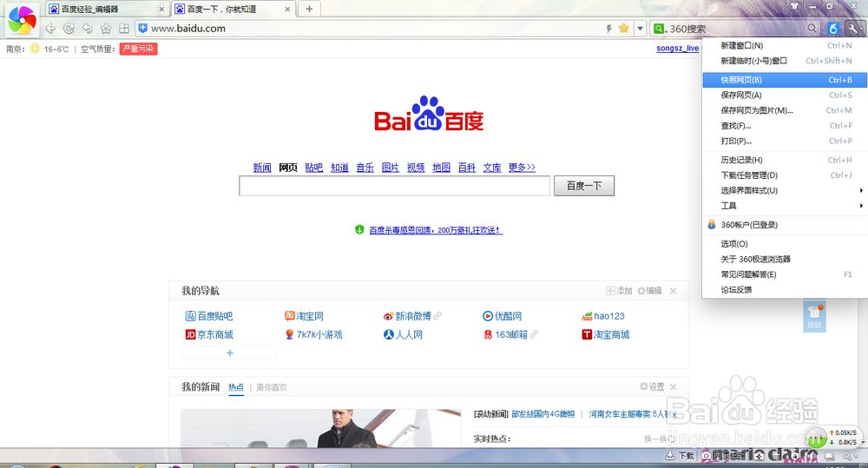
Task: Open the 更多>> link
Action: (x=522, y=168)
